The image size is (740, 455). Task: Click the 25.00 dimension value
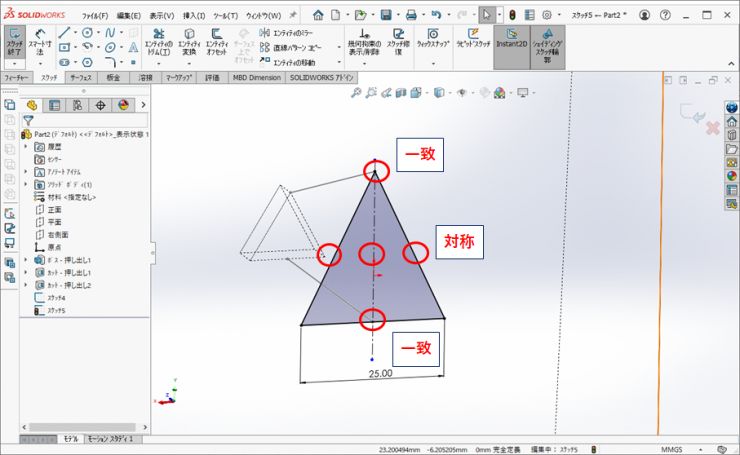tap(380, 373)
